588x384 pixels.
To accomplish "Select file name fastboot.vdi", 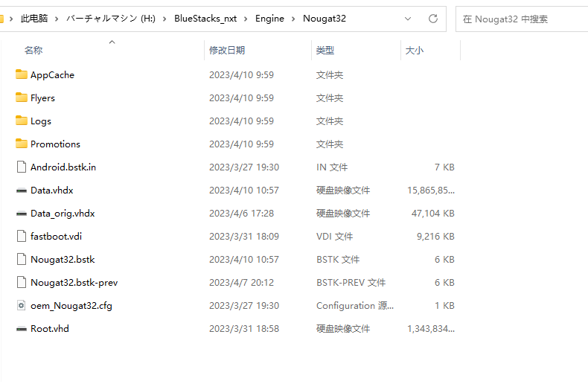I will (x=57, y=236).
